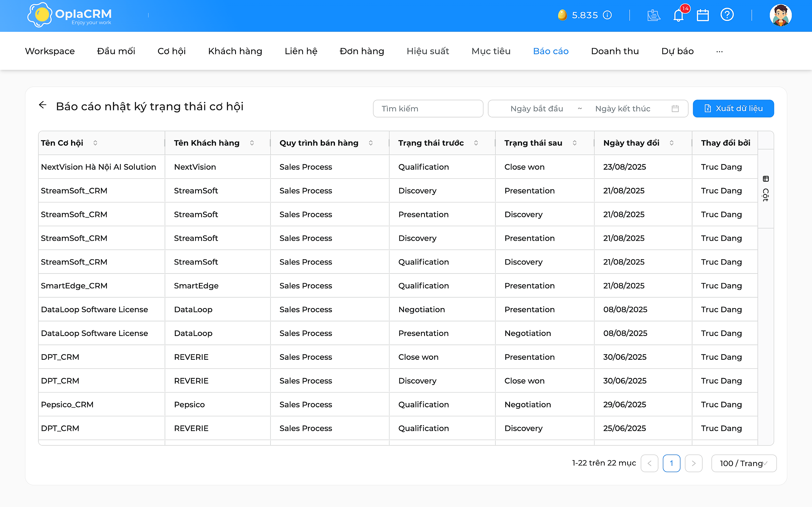Open the Liên hệ menu

pos(301,51)
